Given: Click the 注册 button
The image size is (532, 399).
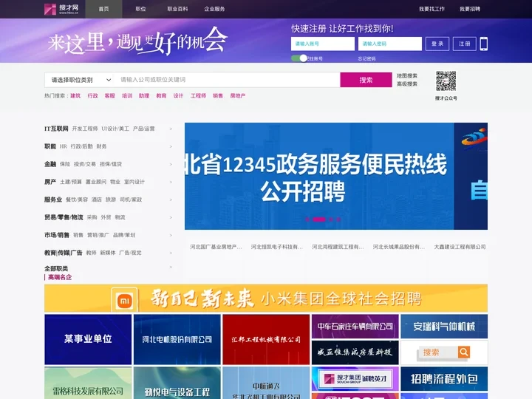Looking at the screenshot, I should click(465, 44).
